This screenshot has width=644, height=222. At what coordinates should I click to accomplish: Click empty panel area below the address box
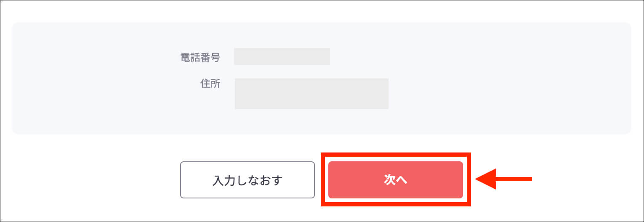pos(311,122)
